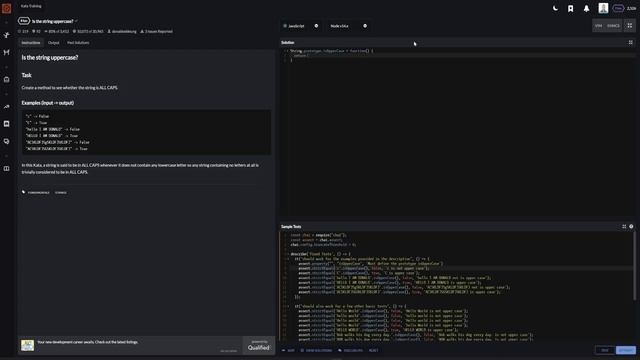Open author donaldsebleung's profile link

[122, 31]
